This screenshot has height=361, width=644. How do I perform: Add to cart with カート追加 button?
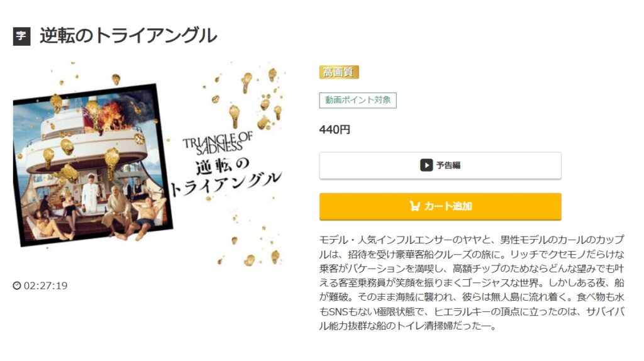[440, 206]
